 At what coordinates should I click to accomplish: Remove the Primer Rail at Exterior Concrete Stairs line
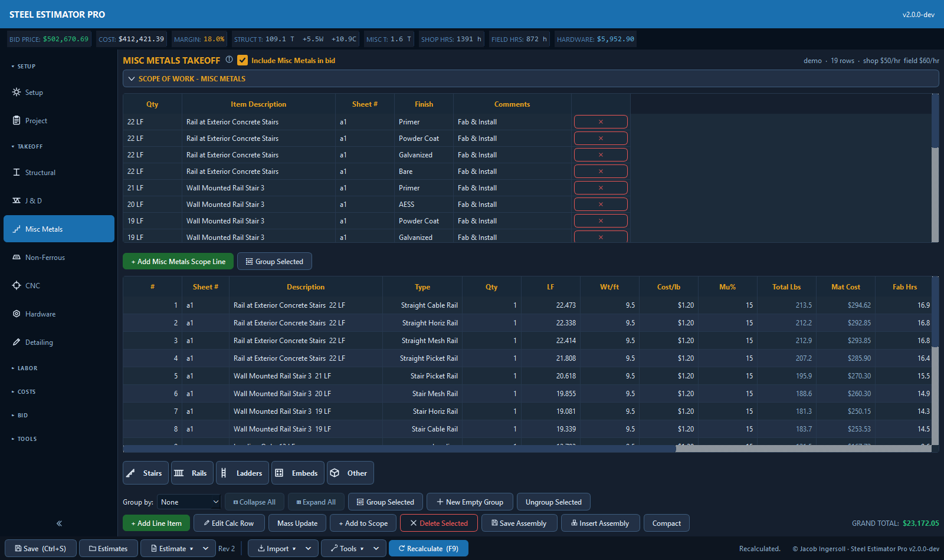pyautogui.click(x=601, y=122)
